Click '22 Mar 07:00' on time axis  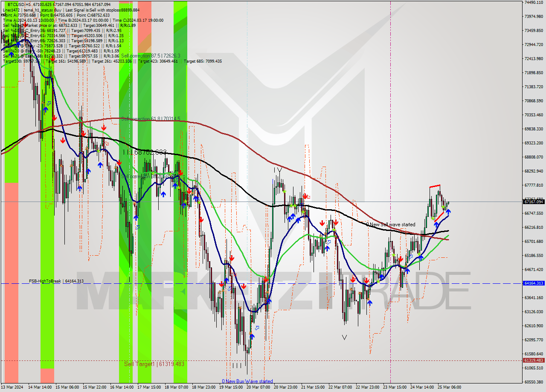point(340,388)
